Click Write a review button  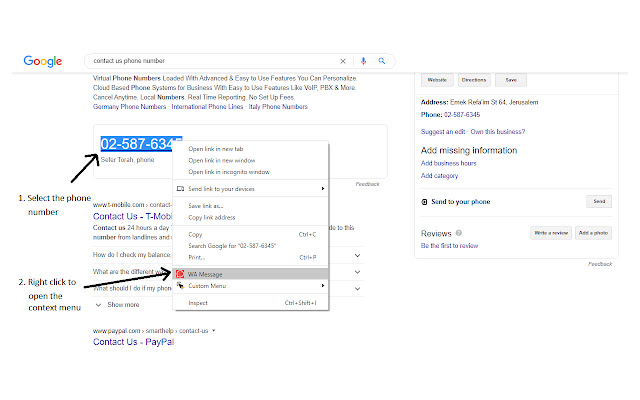551,233
